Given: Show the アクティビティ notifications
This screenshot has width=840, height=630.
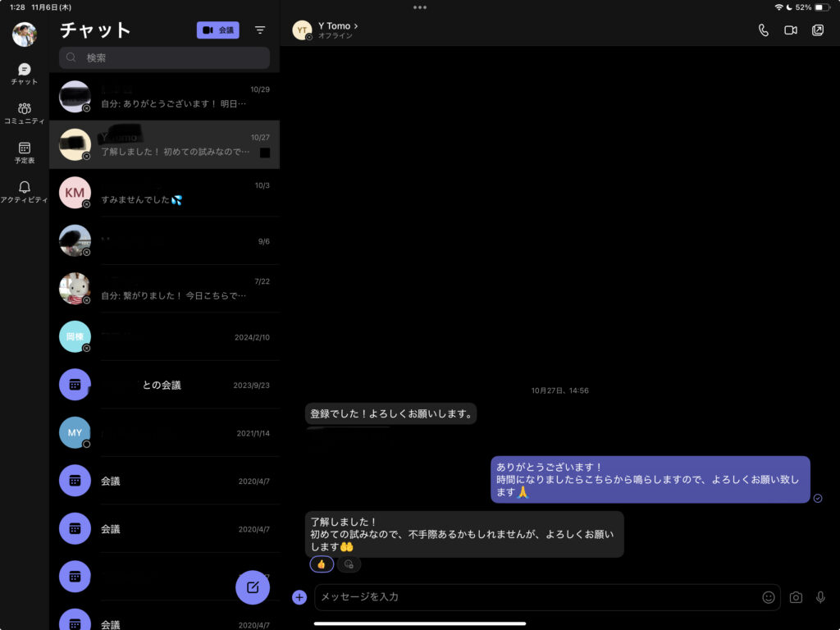Looking at the screenshot, I should pyautogui.click(x=25, y=192).
